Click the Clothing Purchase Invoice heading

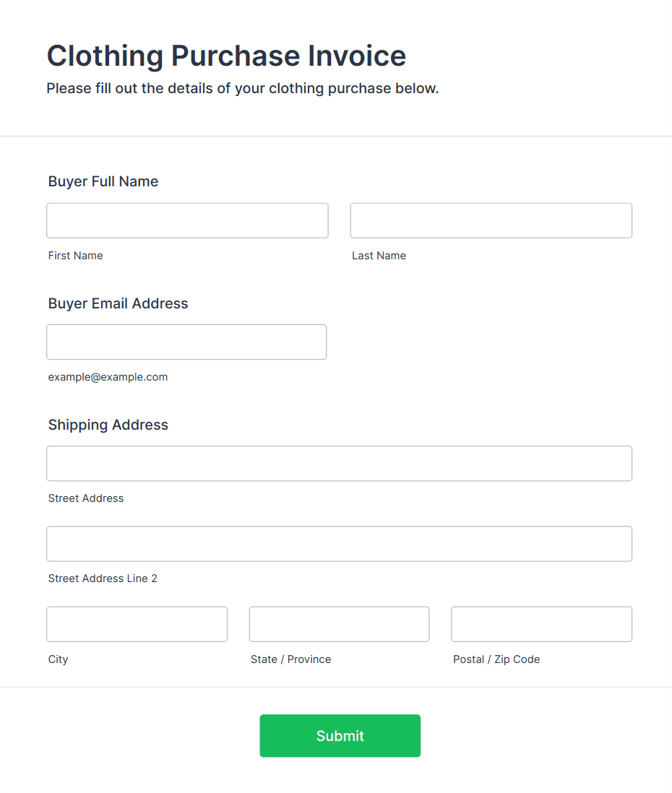[226, 56]
